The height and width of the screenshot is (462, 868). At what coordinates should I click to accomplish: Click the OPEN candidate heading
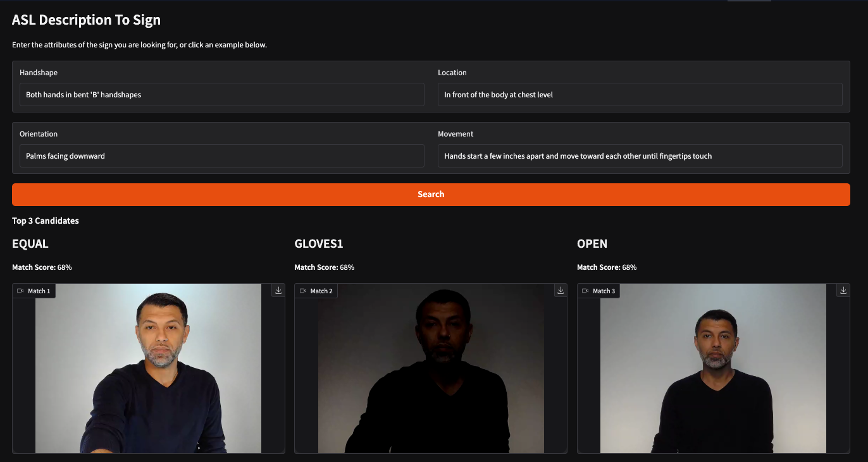592,244
